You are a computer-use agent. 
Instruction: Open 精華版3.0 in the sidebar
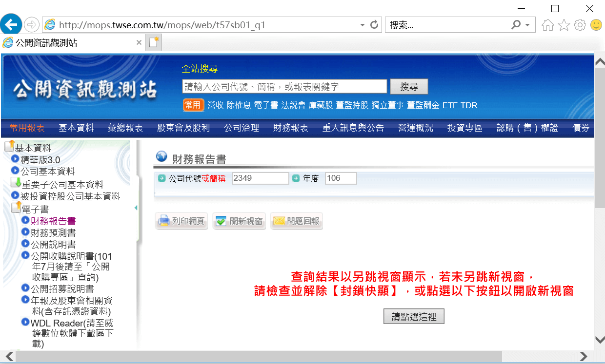pos(40,160)
